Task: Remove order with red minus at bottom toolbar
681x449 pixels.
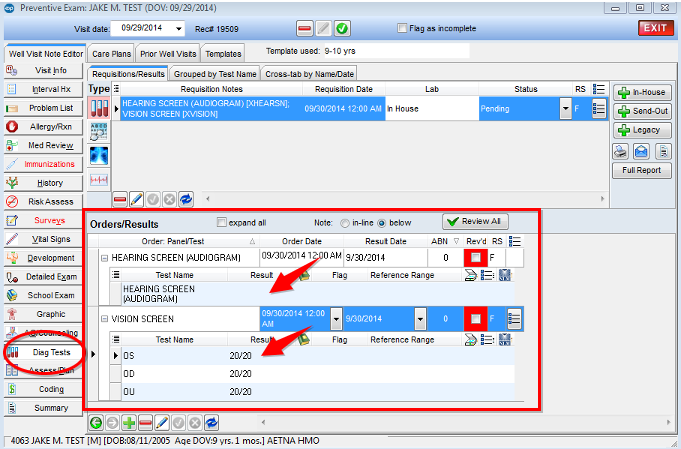Action: click(x=145, y=423)
